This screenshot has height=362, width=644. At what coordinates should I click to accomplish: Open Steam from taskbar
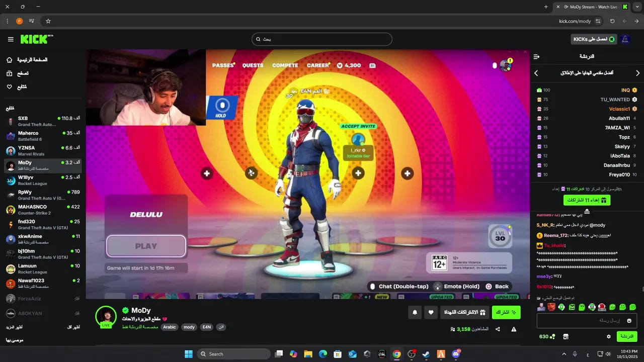tap(426, 354)
